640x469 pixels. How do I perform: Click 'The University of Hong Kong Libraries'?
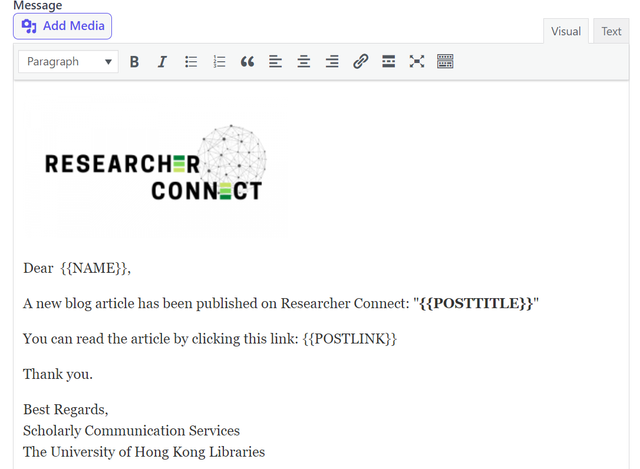coord(144,452)
